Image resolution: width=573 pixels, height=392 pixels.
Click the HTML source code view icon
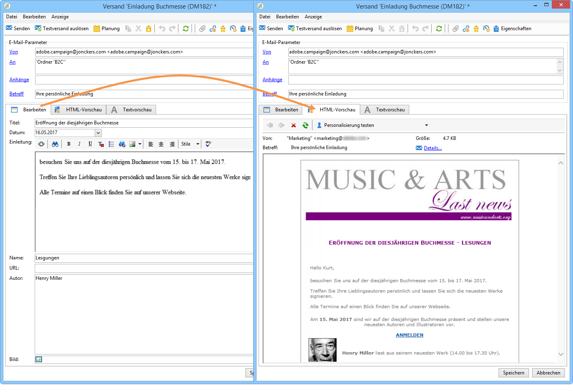(41, 144)
